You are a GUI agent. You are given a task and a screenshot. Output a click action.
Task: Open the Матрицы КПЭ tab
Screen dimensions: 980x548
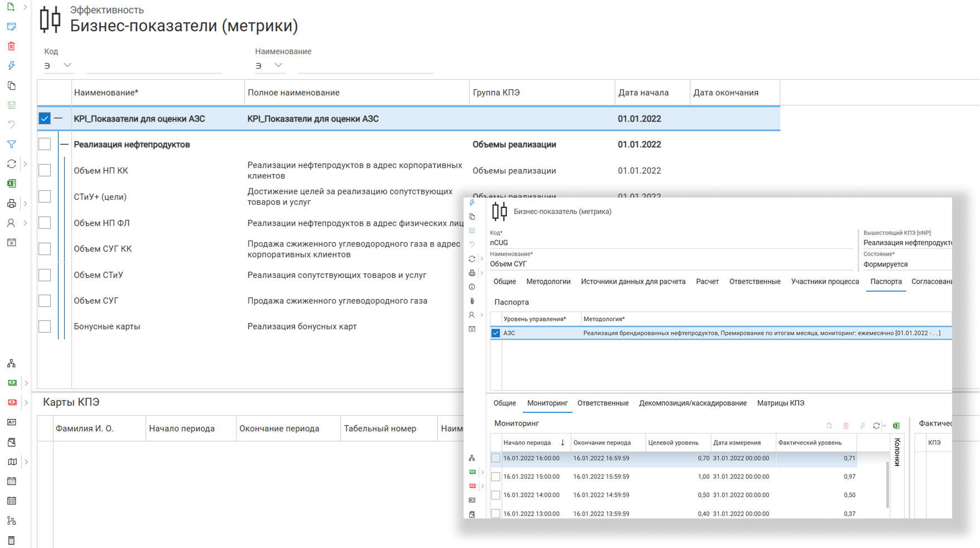tap(780, 403)
